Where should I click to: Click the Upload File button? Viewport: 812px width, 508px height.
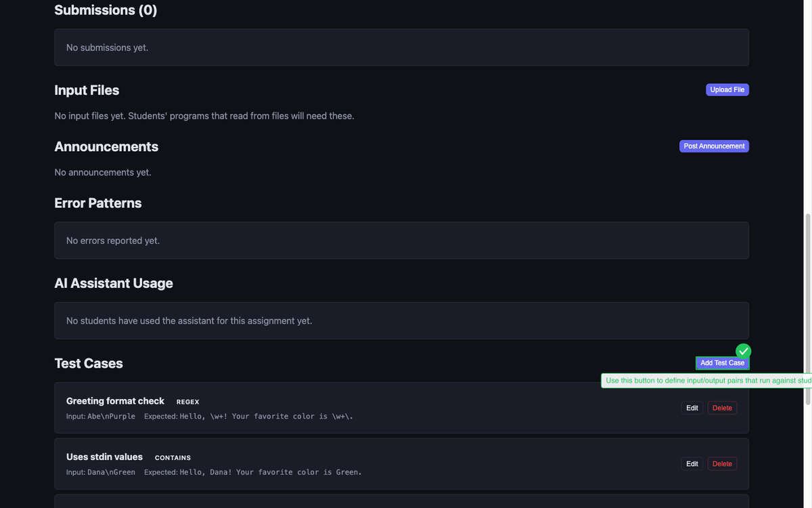(727, 89)
